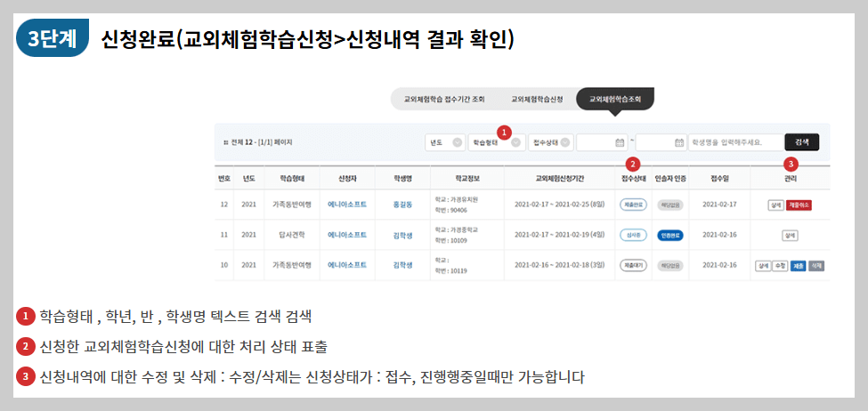Viewport: 868px width, 411px height.
Task: Click 상세 button for row 11
Action: pos(790,235)
